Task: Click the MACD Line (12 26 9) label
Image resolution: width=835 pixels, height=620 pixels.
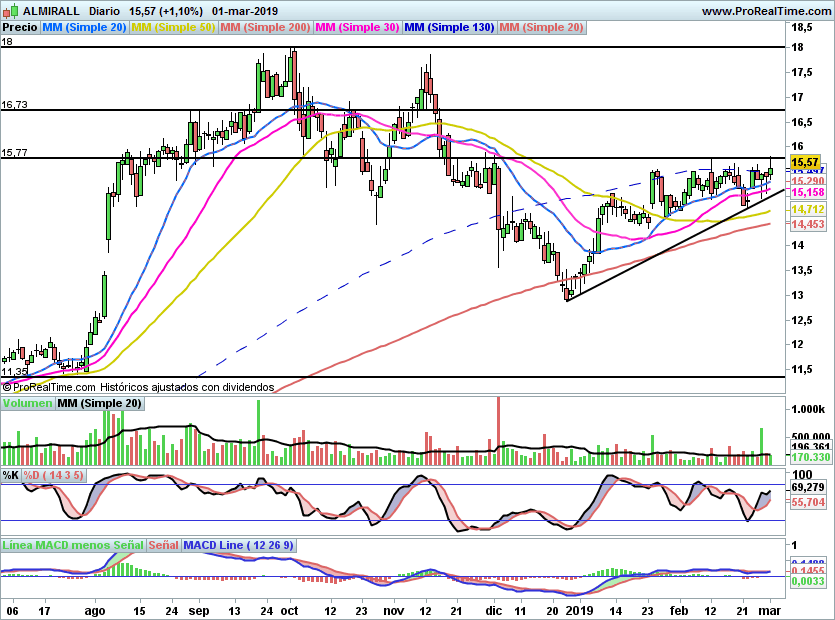Action: [x=238, y=545]
